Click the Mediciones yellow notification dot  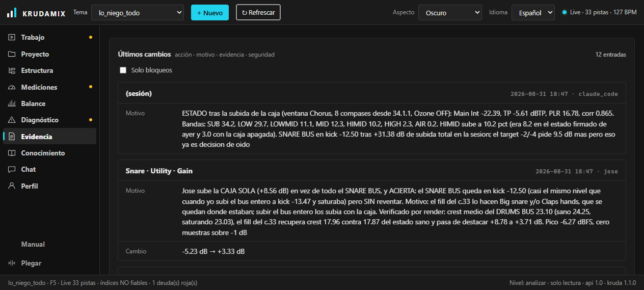tap(91, 87)
